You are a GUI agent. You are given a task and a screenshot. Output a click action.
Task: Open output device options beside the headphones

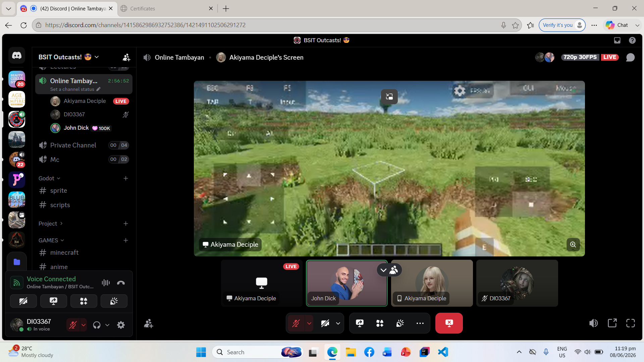click(x=107, y=325)
